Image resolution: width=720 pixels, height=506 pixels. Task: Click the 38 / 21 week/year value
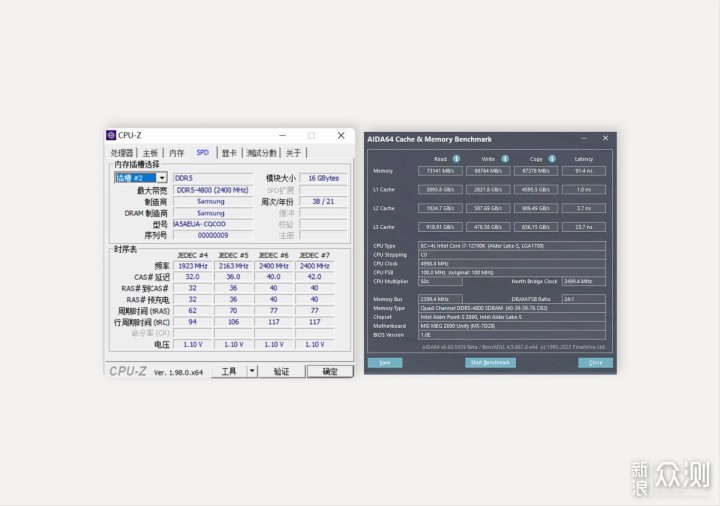coord(323,201)
